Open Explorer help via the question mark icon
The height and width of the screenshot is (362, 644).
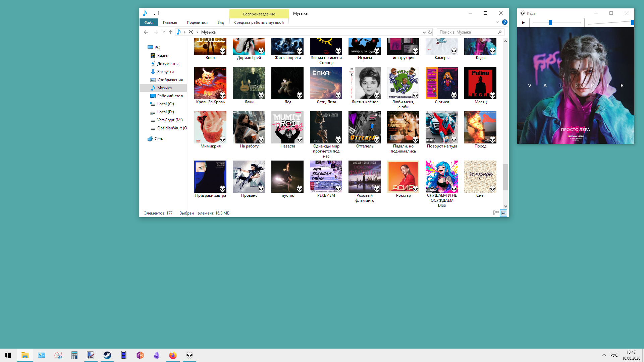(x=505, y=22)
